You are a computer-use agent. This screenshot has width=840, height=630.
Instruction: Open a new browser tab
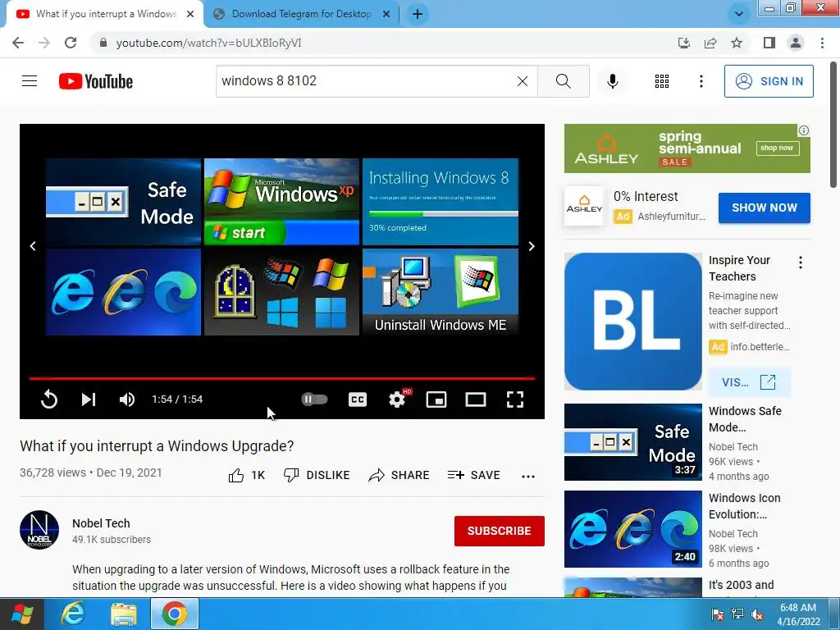click(x=418, y=14)
